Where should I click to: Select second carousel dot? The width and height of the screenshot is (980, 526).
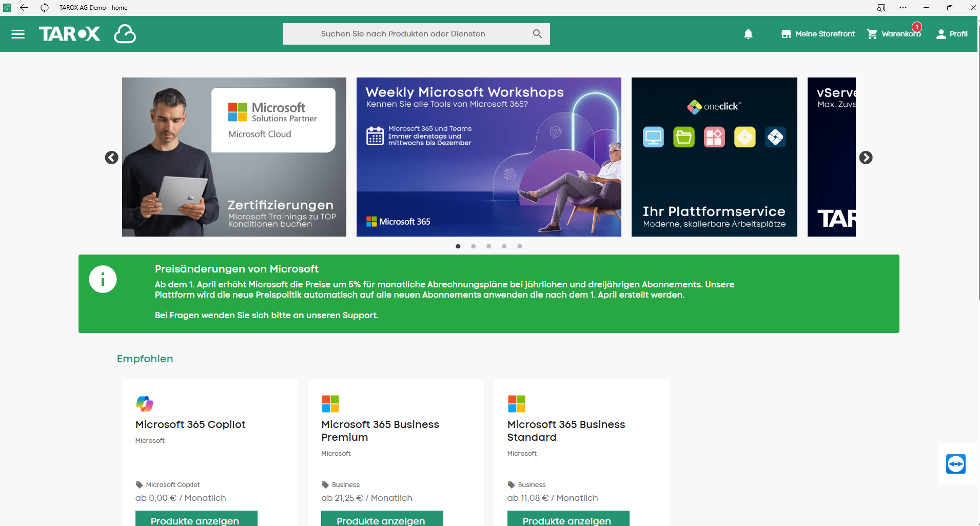tap(474, 246)
